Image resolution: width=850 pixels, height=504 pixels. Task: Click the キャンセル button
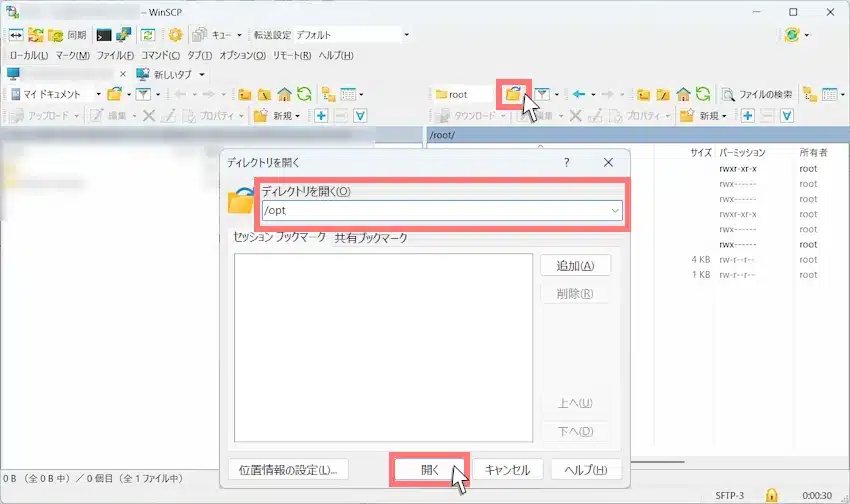tap(508, 469)
